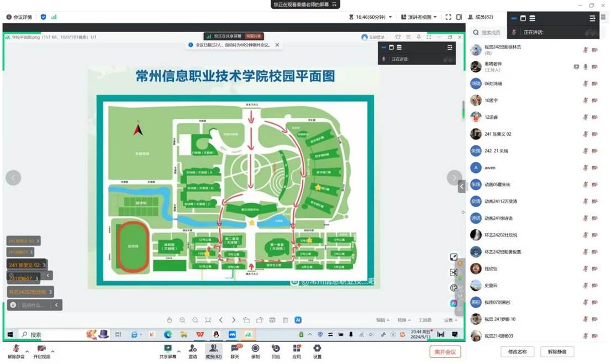Toggle microphone icon for 241 陈荣义 02
This screenshot has width=611, height=364.
coord(585,134)
